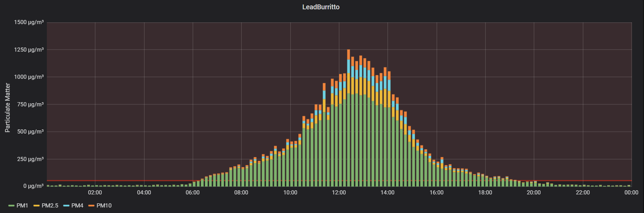Image resolution: width=644 pixels, height=213 pixels.
Task: Click the 06:00 time axis label
Action: (x=193, y=192)
